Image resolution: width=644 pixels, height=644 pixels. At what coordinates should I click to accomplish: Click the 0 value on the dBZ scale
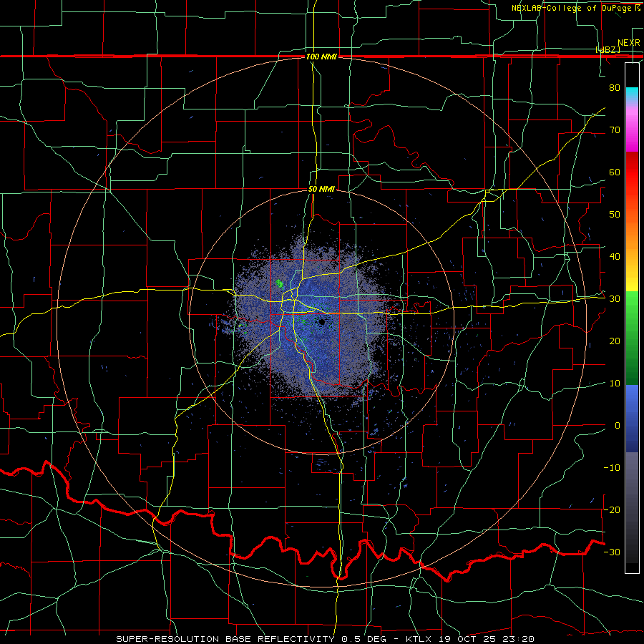point(618,426)
